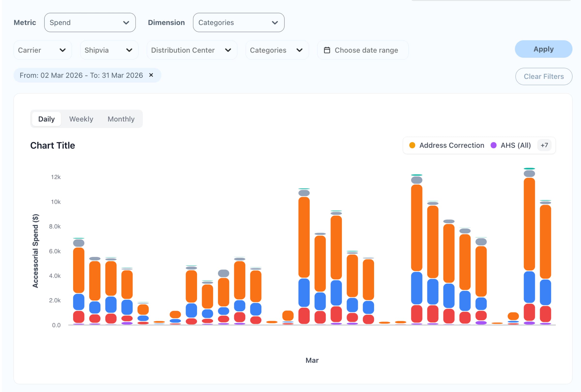Show the +7 more legend entries
The height and width of the screenshot is (392, 581).
(x=544, y=145)
